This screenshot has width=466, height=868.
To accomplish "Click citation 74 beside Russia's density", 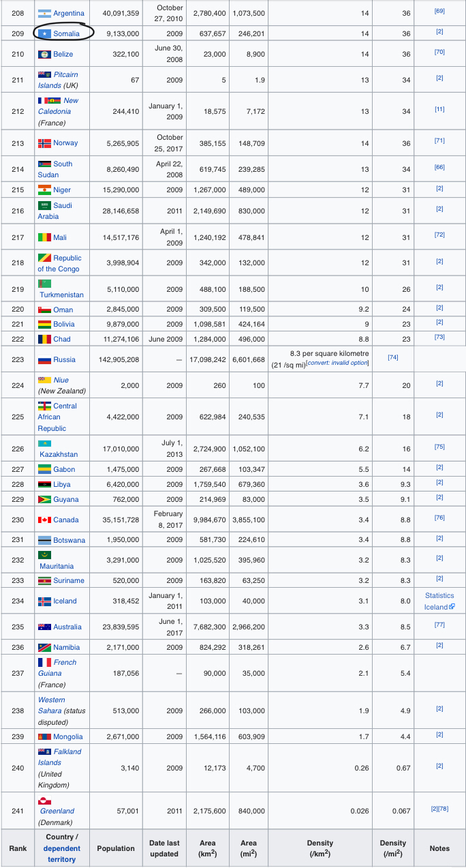I will pyautogui.click(x=392, y=357).
